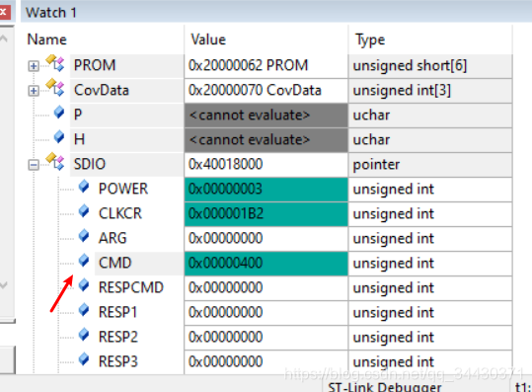Click CMD value 0x00000400
The height and width of the screenshot is (392, 532).
[x=266, y=264]
